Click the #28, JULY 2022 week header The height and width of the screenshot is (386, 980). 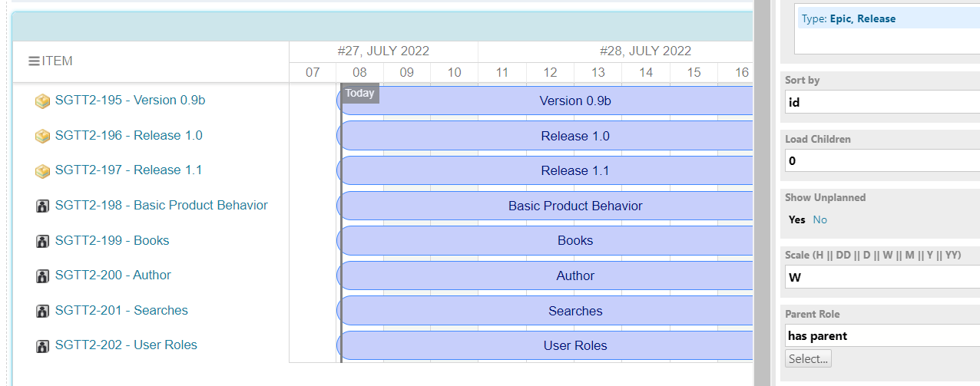645,51
